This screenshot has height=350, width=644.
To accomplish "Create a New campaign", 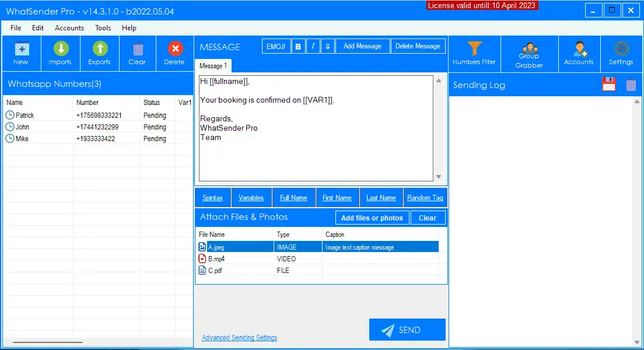I will tap(22, 53).
